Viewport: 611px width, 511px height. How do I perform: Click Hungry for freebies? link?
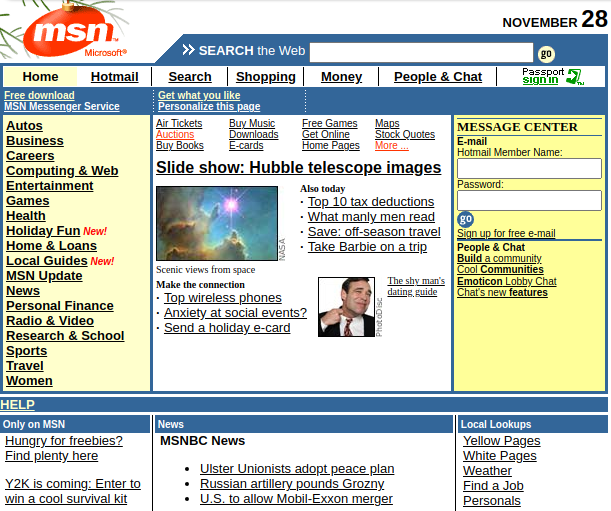coord(64,440)
